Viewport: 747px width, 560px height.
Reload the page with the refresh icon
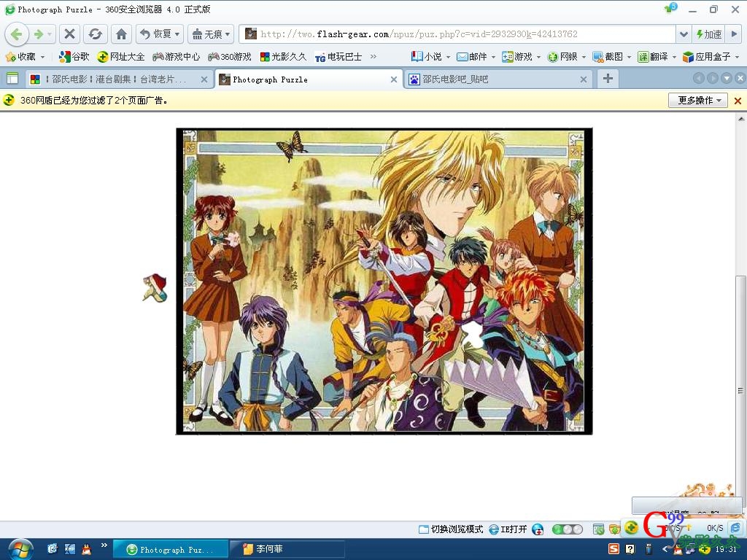click(96, 34)
